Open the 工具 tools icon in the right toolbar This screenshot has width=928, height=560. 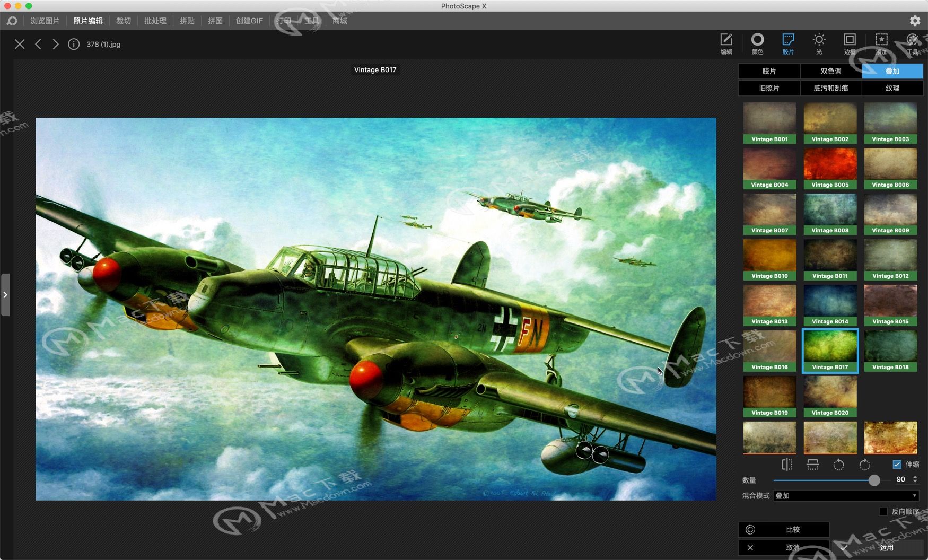[912, 43]
